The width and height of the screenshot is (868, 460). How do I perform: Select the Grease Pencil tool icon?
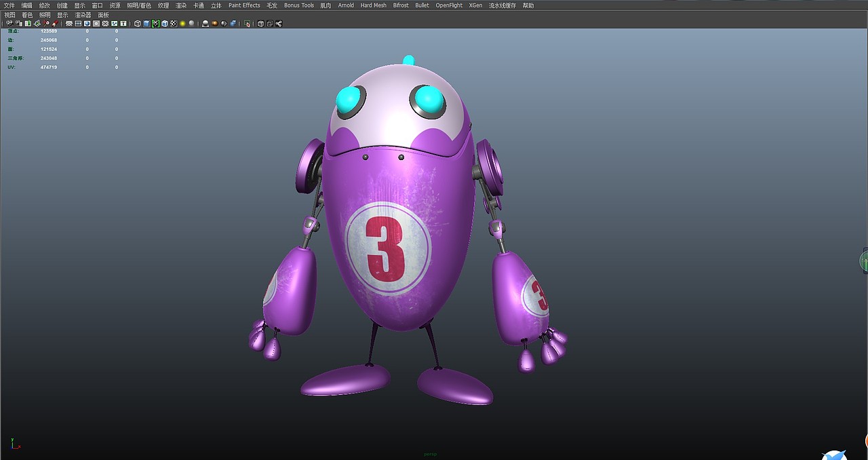[x=55, y=23]
